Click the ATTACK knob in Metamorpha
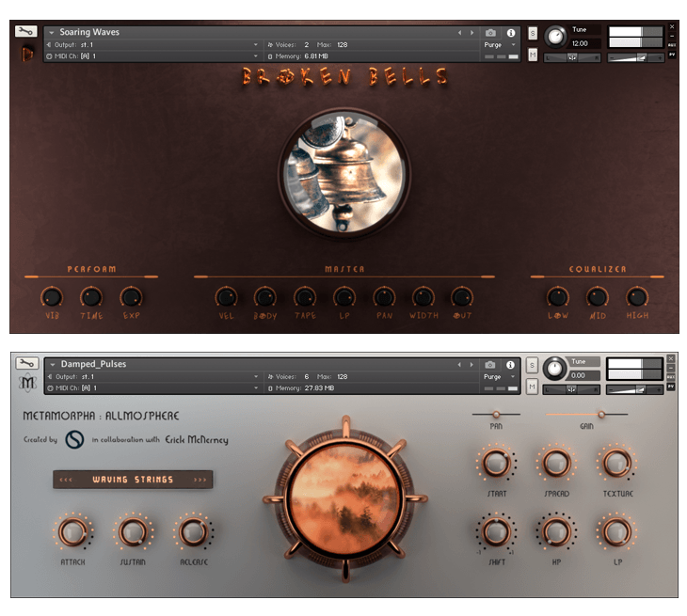The width and height of the screenshot is (687, 616). [72, 531]
